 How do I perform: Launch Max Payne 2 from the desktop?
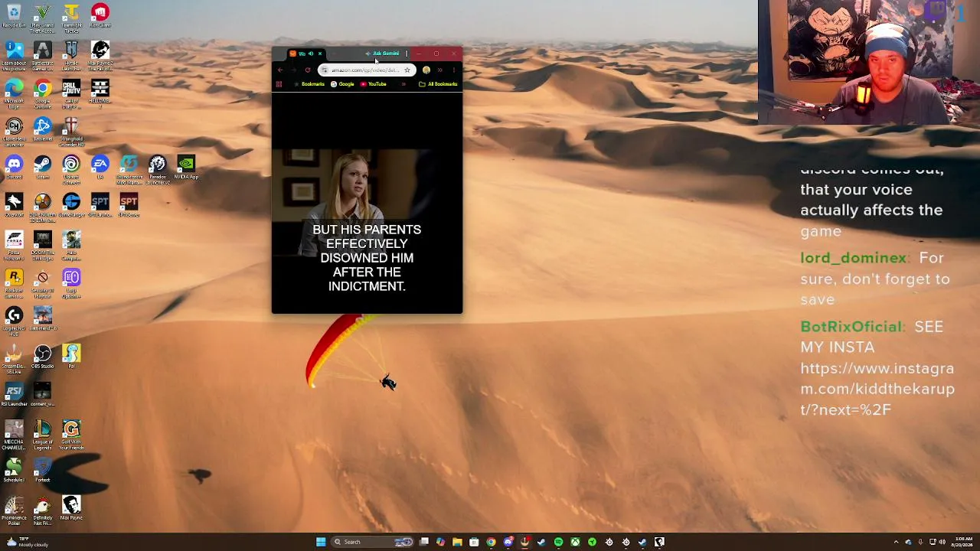coord(100,55)
